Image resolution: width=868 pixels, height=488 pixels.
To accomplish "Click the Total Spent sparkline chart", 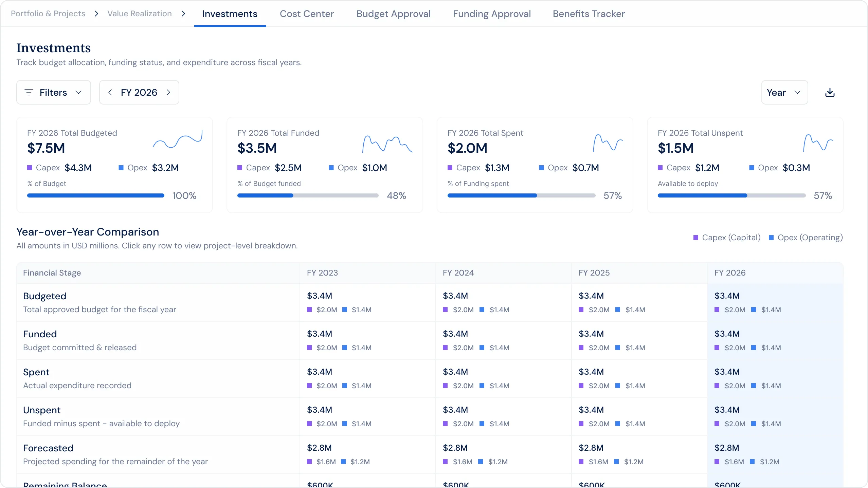I will (x=608, y=143).
